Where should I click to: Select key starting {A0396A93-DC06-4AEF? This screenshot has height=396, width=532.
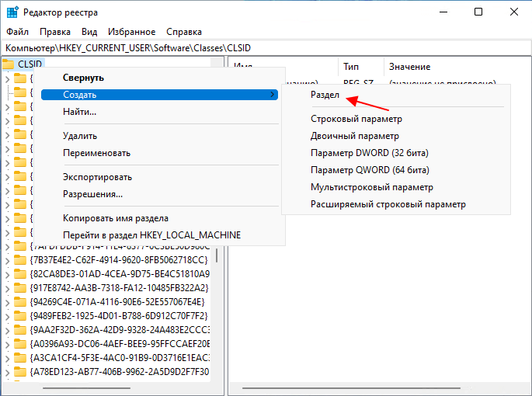pos(120,344)
